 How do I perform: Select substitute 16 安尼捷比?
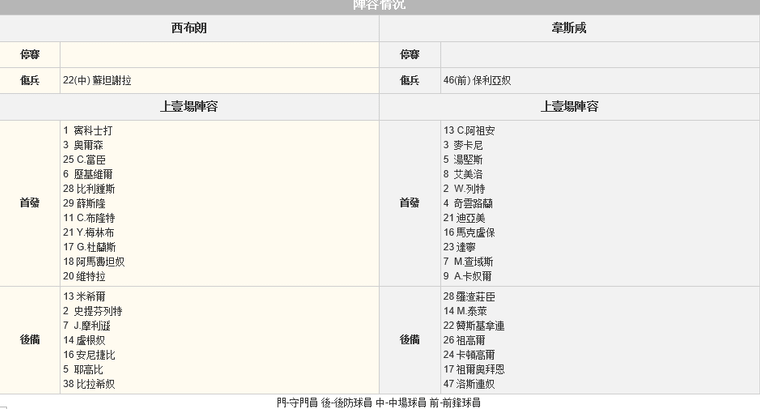click(89, 355)
